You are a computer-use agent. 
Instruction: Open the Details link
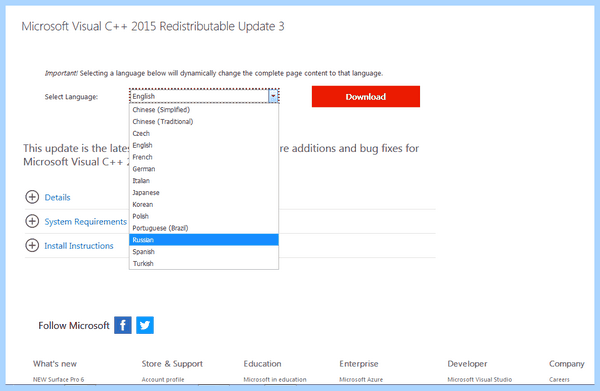(57, 197)
